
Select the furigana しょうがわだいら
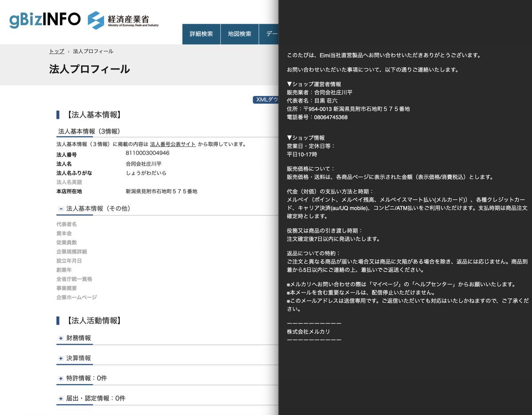[x=146, y=173]
